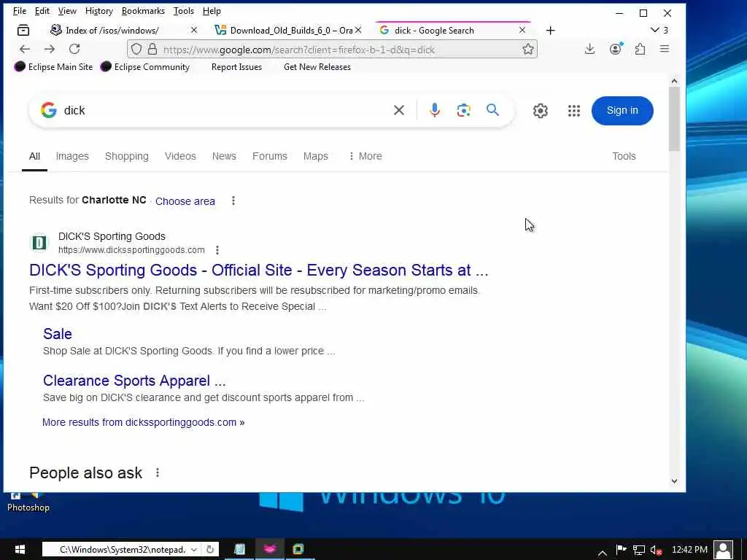Open the View menu
The image size is (747, 560).
pyautogui.click(x=67, y=11)
